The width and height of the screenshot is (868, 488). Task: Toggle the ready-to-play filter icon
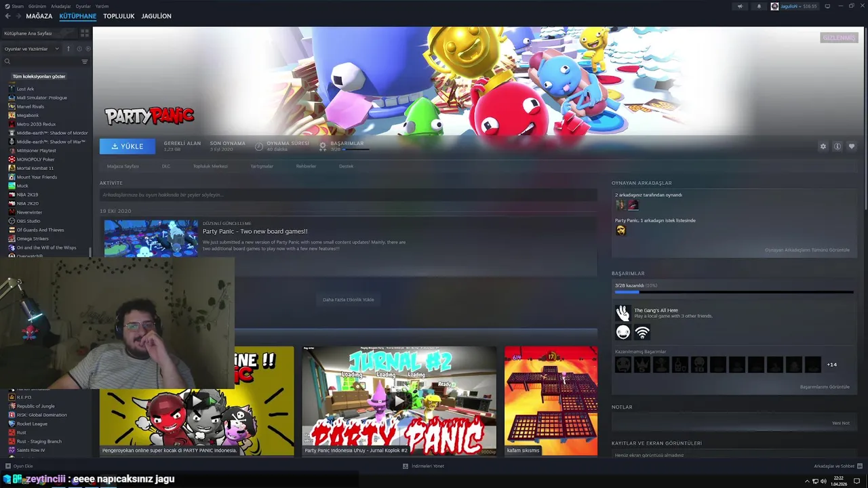click(x=87, y=49)
